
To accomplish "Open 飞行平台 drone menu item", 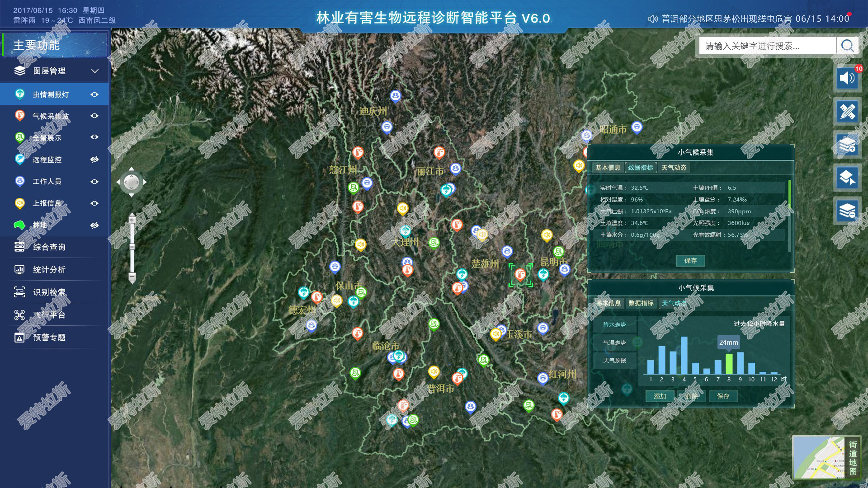I will point(49,315).
